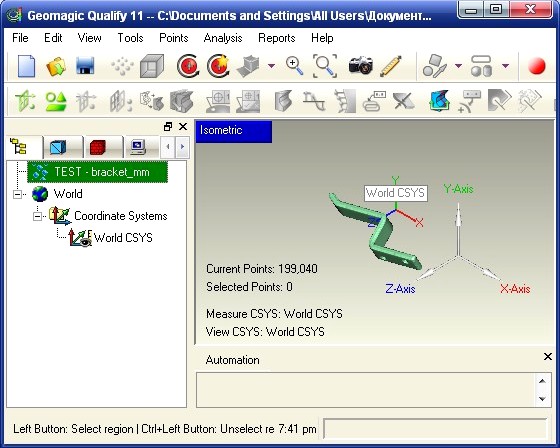Open dropdown arrow beside rounded rectangle spheres icon
Screen dimensions: 560x448
point(505,66)
